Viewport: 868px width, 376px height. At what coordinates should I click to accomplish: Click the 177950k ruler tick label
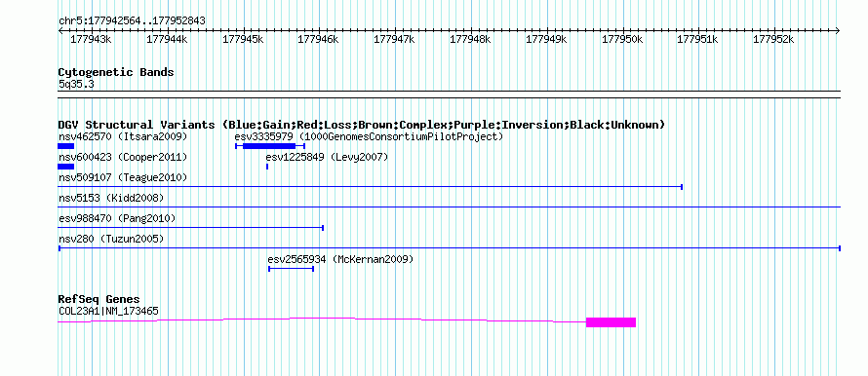(623, 39)
